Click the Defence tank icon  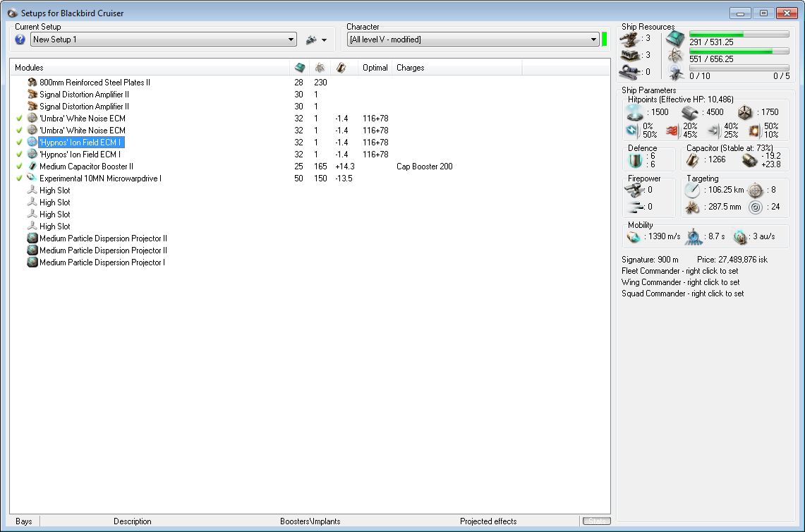click(635, 160)
